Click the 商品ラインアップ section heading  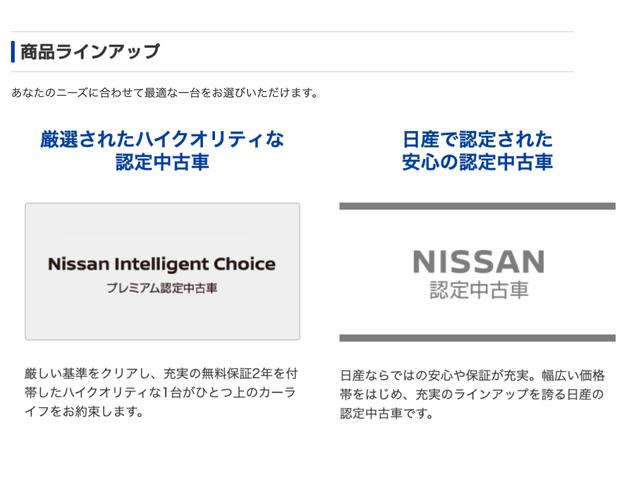pyautogui.click(x=90, y=51)
